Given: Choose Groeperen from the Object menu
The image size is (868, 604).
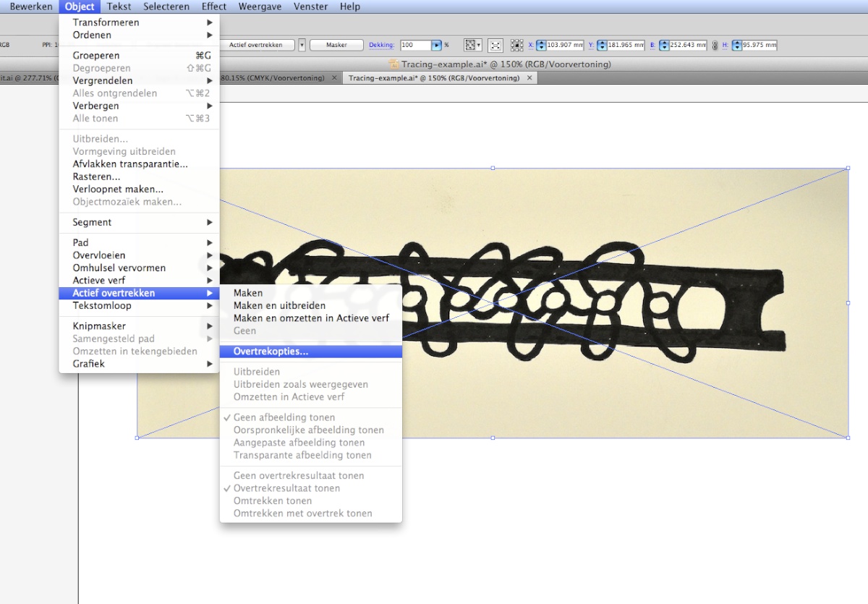Looking at the screenshot, I should pos(139,55).
